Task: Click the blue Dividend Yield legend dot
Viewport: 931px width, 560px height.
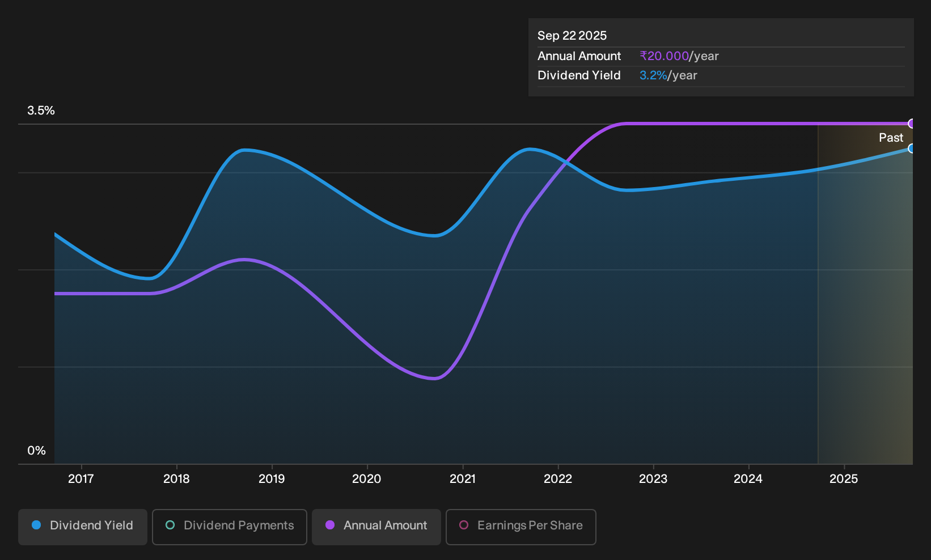Action: pyautogui.click(x=36, y=525)
